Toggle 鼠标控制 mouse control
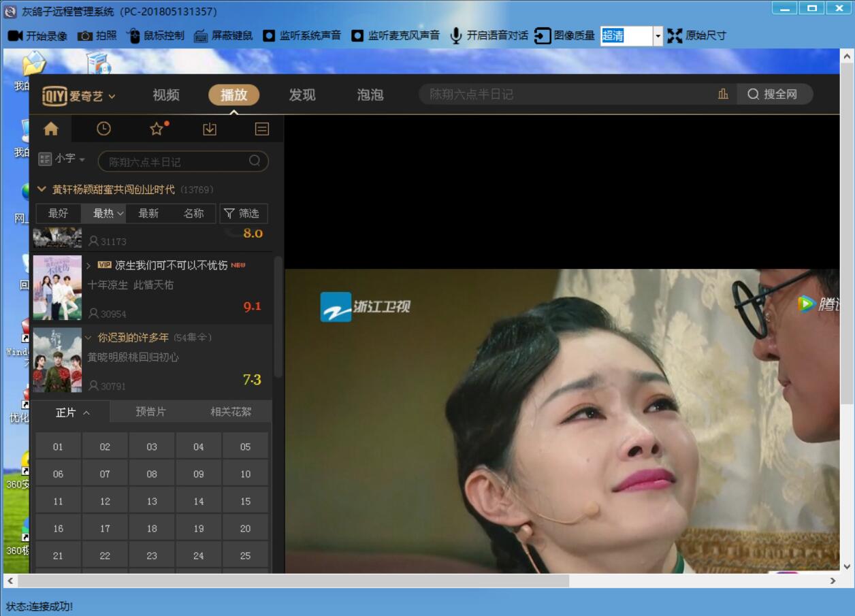Screen dimensions: 855x616 (155, 36)
